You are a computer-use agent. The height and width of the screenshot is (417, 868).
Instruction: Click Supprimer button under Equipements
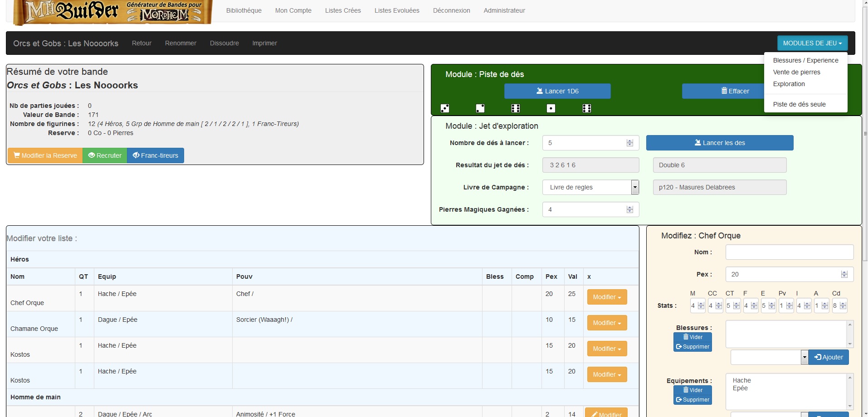pyautogui.click(x=692, y=400)
